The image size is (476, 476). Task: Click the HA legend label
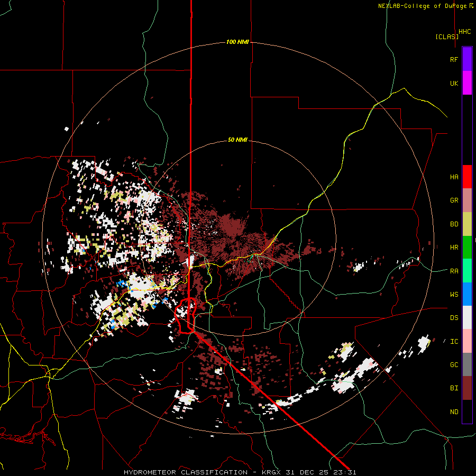[454, 177]
